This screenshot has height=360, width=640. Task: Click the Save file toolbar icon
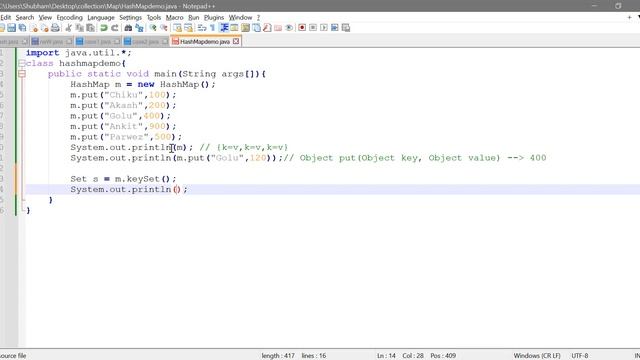coord(11,28)
